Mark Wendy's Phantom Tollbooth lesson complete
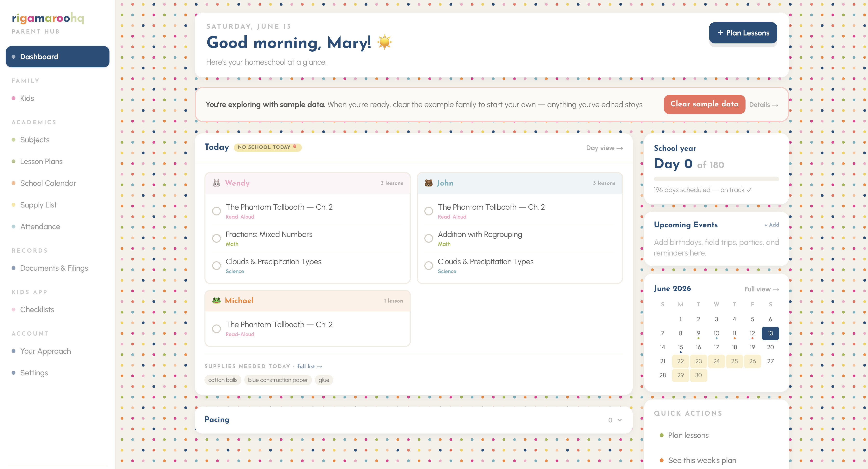 (216, 211)
